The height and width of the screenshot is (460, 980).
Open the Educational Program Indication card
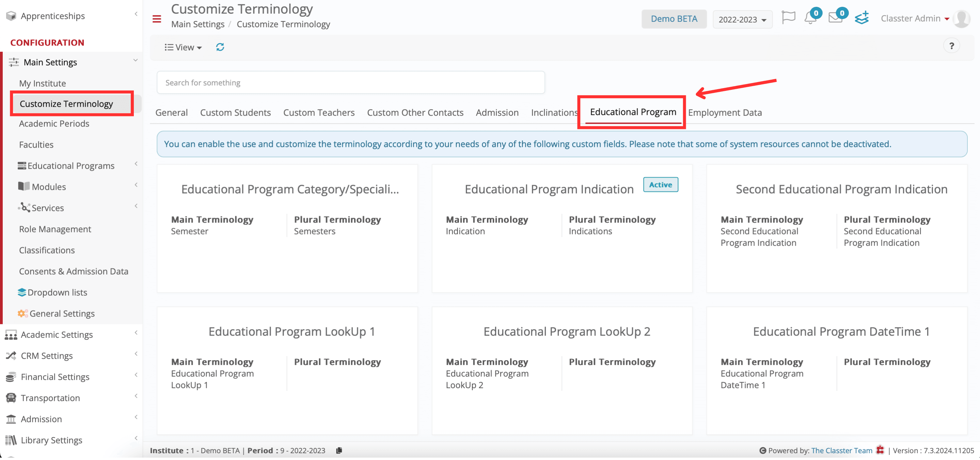562,229
